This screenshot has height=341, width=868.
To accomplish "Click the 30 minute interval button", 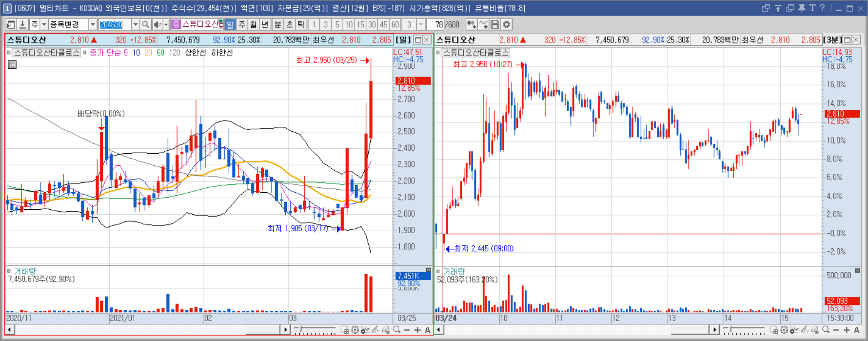I will [372, 24].
